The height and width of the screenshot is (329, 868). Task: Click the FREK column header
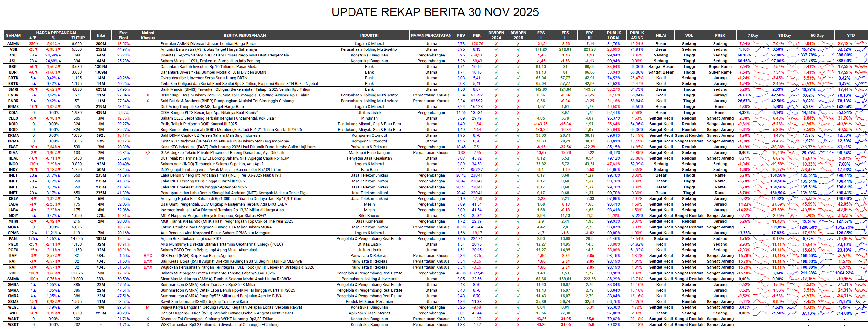click(720, 35)
